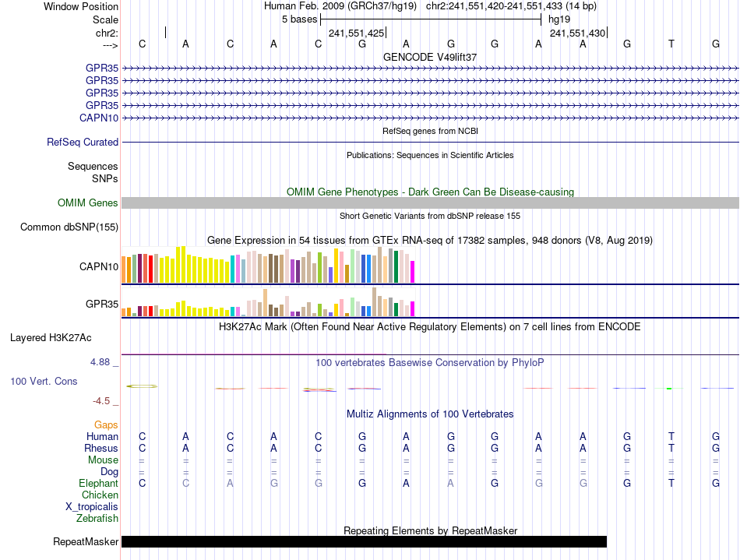Select the 5 bases scale text
The image size is (740, 560).
(x=299, y=19)
